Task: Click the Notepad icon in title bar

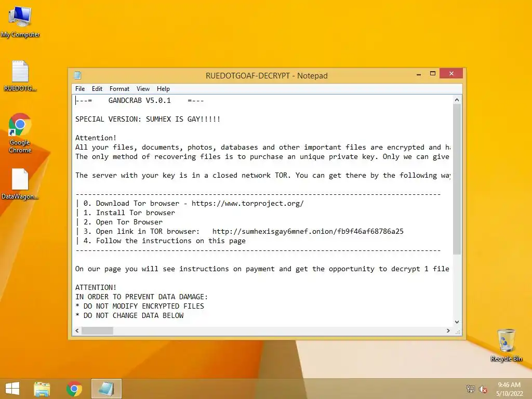Action: (x=78, y=75)
